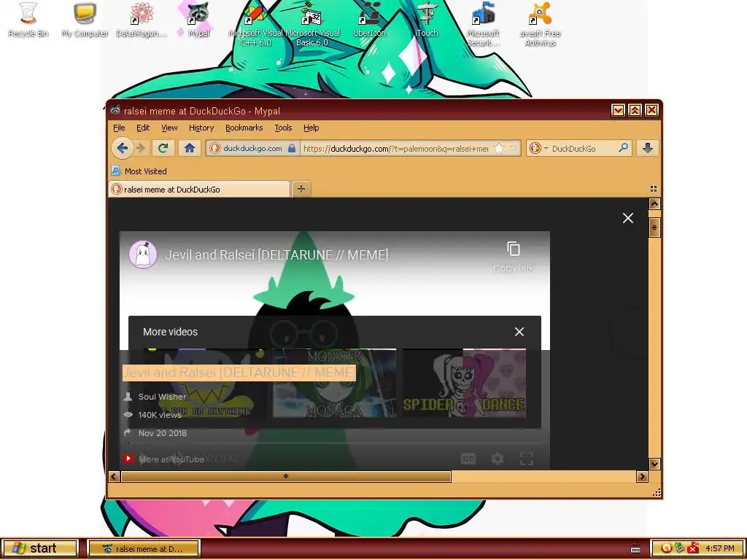747x560 pixels.
Task: Open the Windows start button
Action: [39, 548]
